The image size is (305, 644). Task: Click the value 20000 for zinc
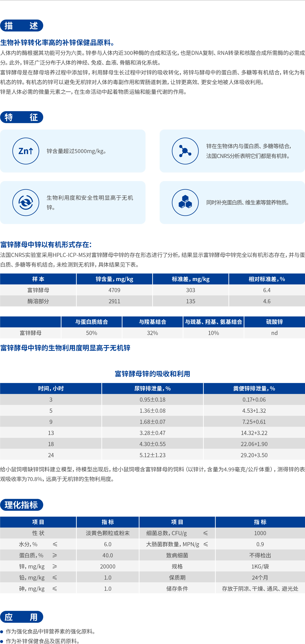(x=108, y=566)
